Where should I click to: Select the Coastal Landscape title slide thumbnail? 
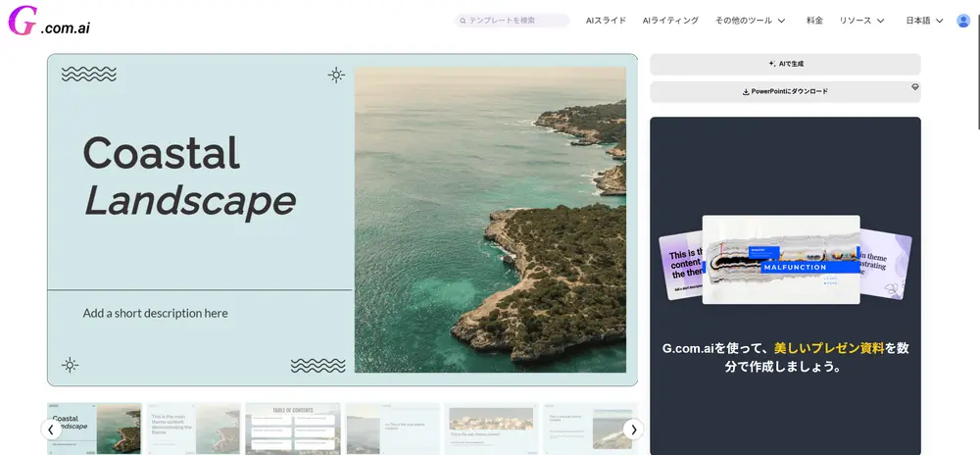click(x=94, y=429)
